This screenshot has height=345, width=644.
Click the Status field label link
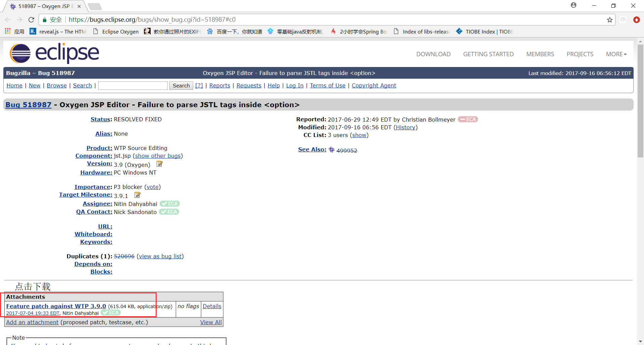pos(101,119)
